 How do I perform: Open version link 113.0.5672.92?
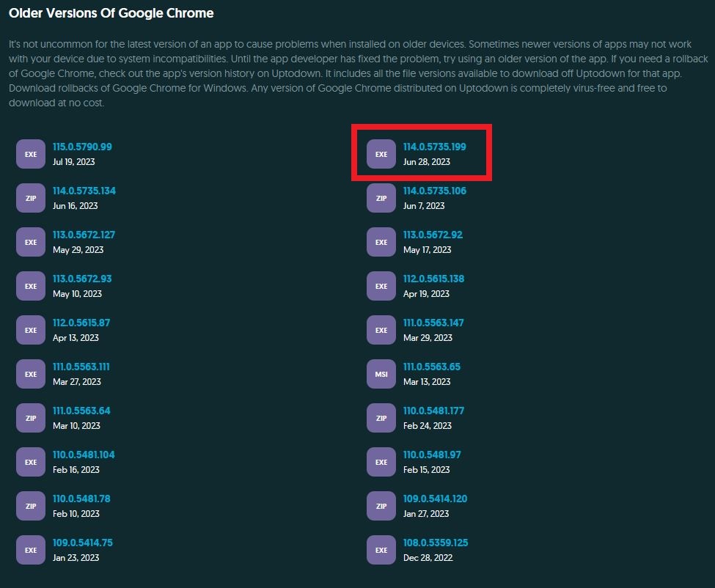click(x=433, y=235)
